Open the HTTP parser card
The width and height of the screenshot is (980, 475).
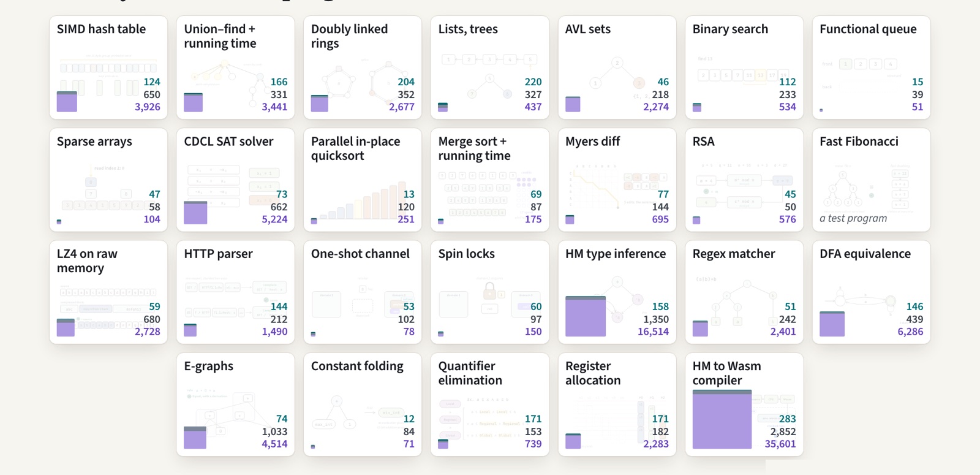click(x=235, y=292)
